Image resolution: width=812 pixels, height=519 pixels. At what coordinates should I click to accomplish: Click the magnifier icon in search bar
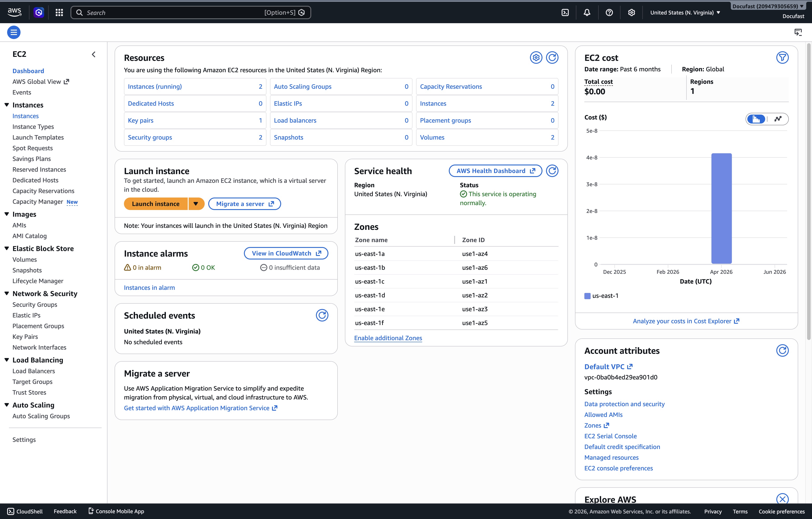79,12
